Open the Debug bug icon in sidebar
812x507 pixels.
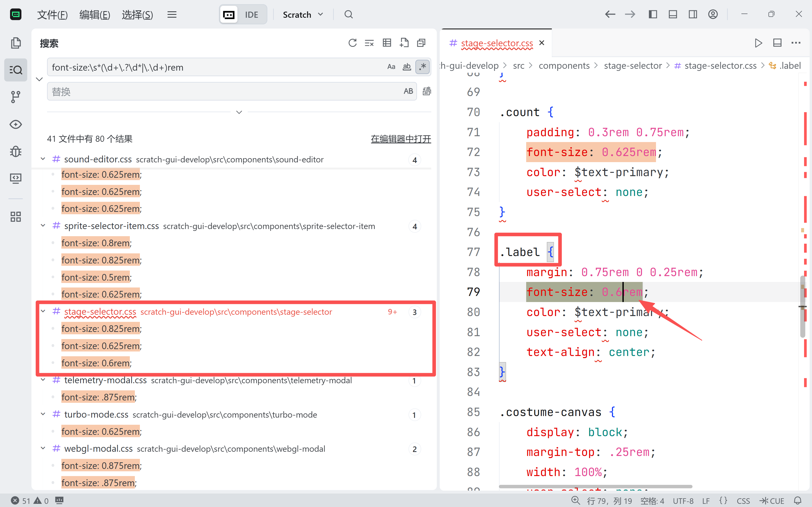(16, 152)
